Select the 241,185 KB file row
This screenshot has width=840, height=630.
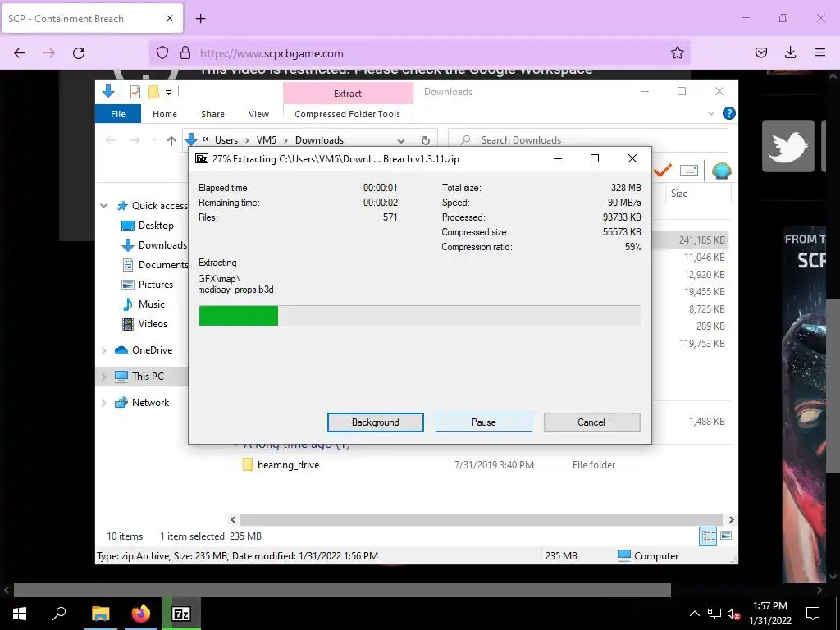point(691,240)
